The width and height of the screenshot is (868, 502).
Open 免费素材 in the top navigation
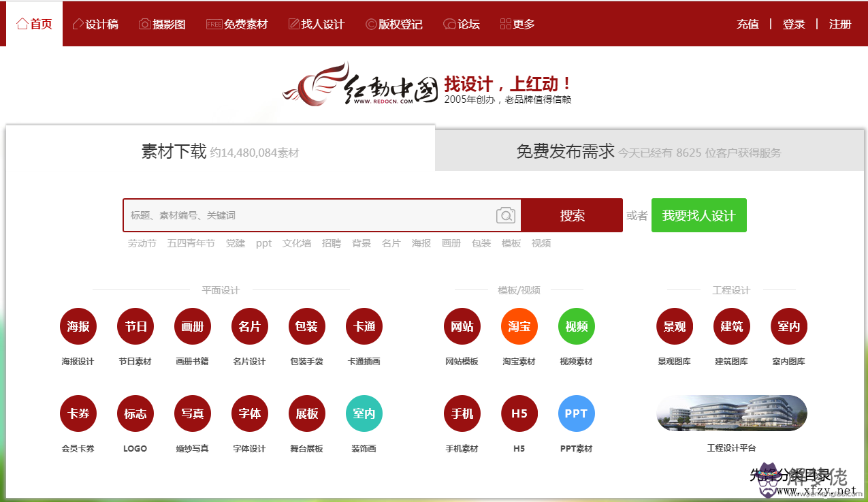pos(237,24)
